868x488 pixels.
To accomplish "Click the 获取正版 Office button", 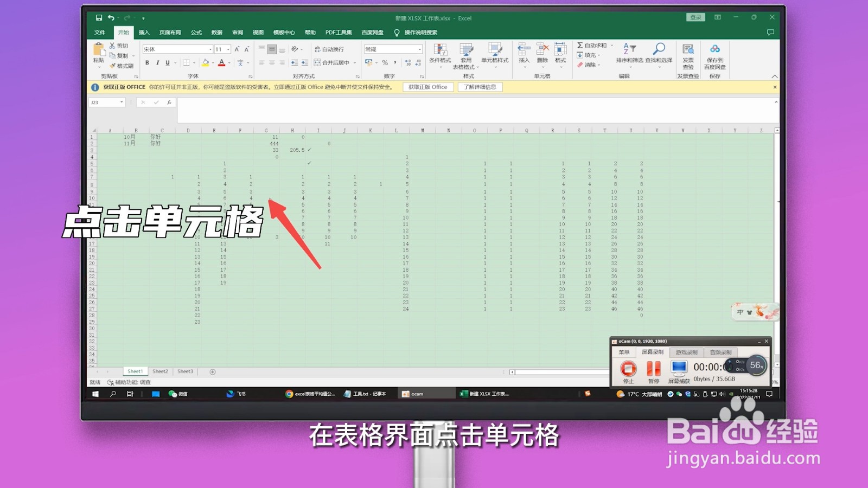I will (428, 87).
